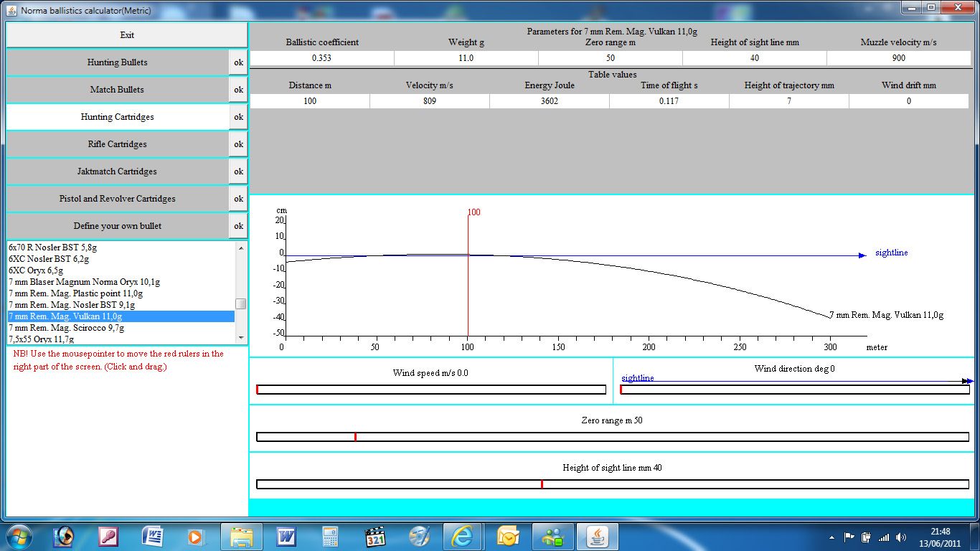
Task: Open the Windows Start menu
Action: point(17,536)
